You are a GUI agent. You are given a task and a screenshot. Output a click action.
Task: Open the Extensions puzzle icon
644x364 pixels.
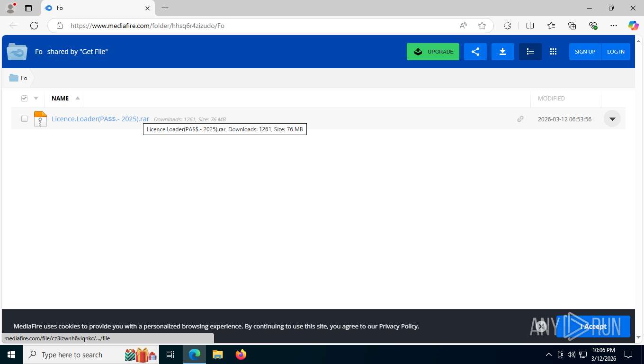pyautogui.click(x=507, y=26)
